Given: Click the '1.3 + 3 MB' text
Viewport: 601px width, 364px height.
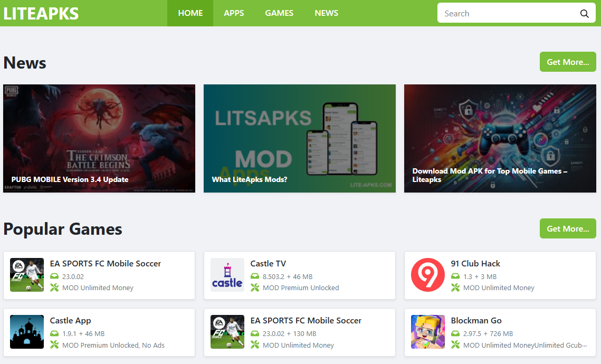Looking at the screenshot, I should pyautogui.click(x=480, y=276).
